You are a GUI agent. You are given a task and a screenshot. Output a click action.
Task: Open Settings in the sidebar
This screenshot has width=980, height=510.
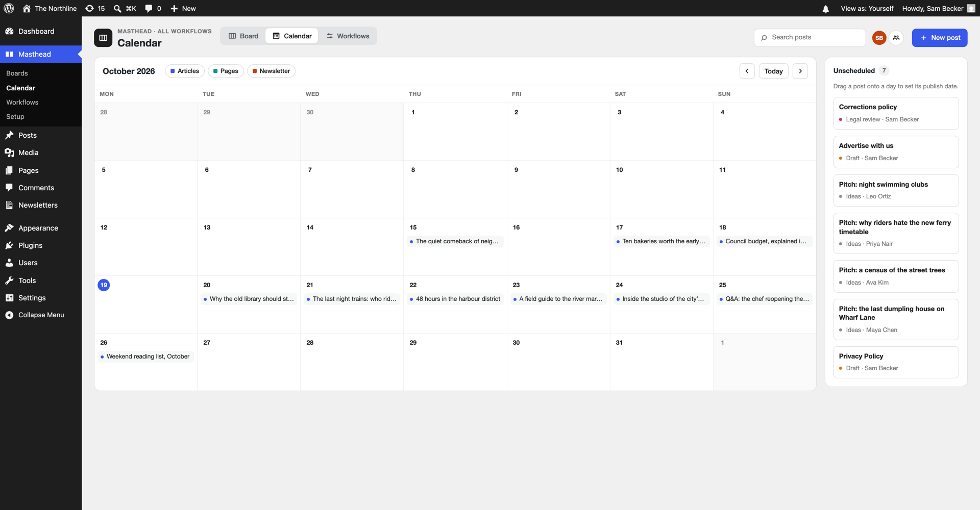tap(41, 298)
